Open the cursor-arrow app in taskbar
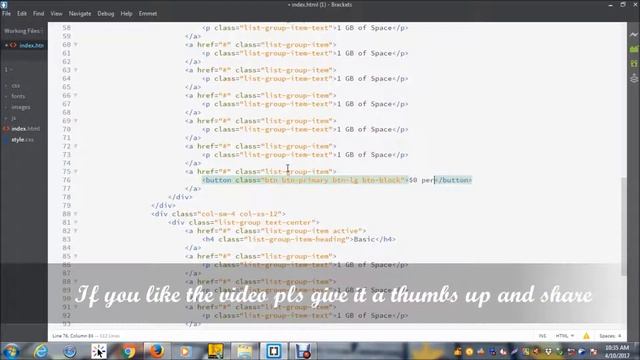 (x=99, y=351)
